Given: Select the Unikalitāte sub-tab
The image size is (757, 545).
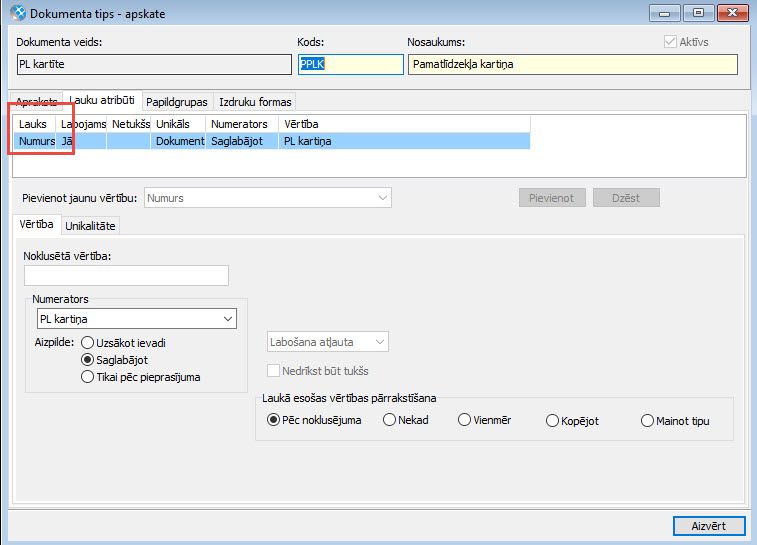Looking at the screenshot, I should pos(90,225).
